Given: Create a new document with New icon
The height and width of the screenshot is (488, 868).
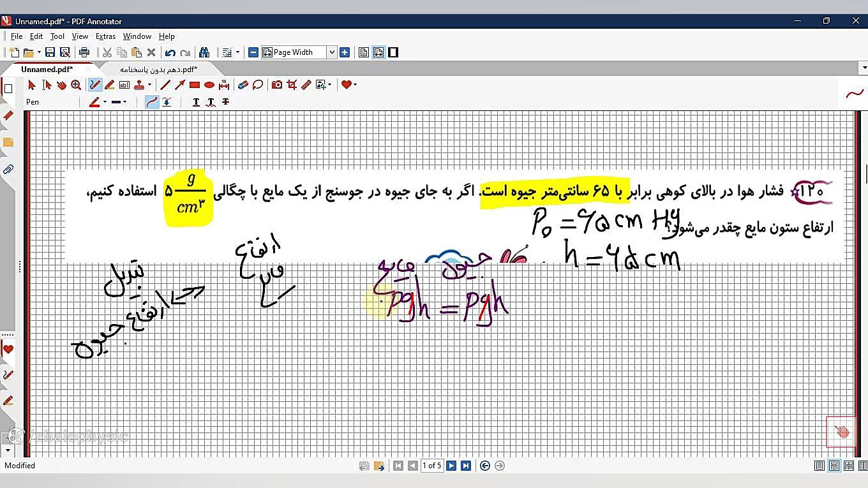Looking at the screenshot, I should [14, 52].
